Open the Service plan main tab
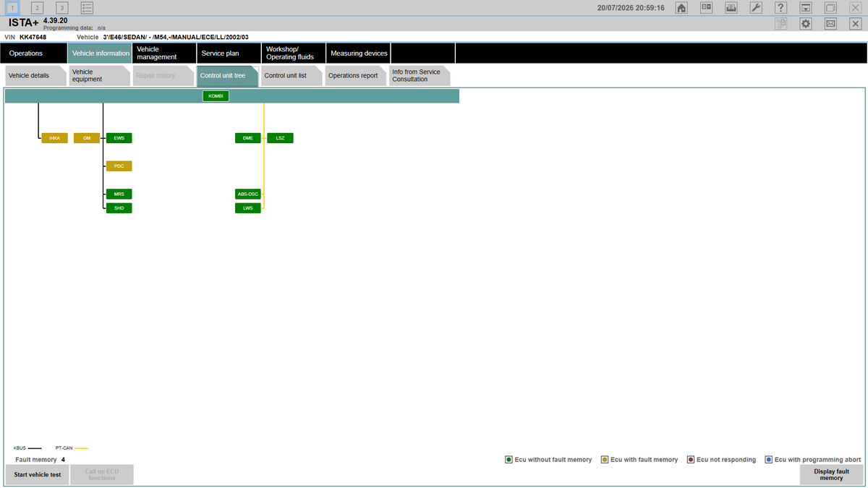Screen dimensions: 868x488 (229, 53)
